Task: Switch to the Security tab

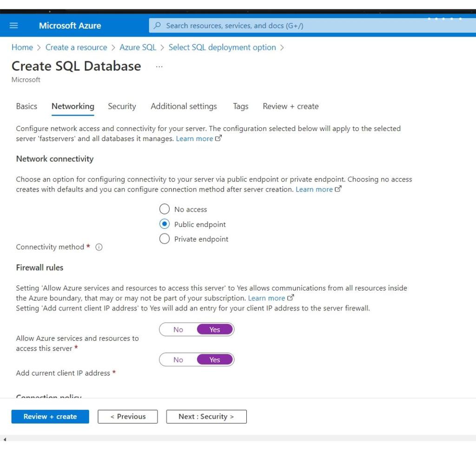Action: pyautogui.click(x=122, y=106)
